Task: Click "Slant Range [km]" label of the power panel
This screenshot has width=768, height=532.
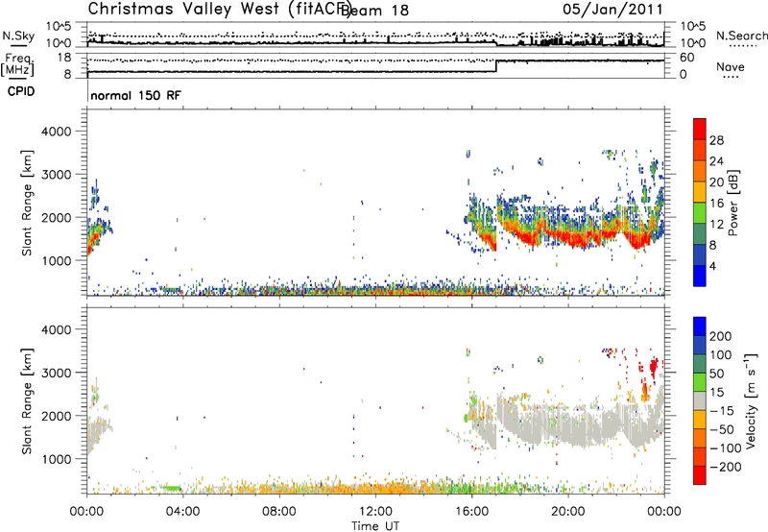Action: tap(27, 204)
